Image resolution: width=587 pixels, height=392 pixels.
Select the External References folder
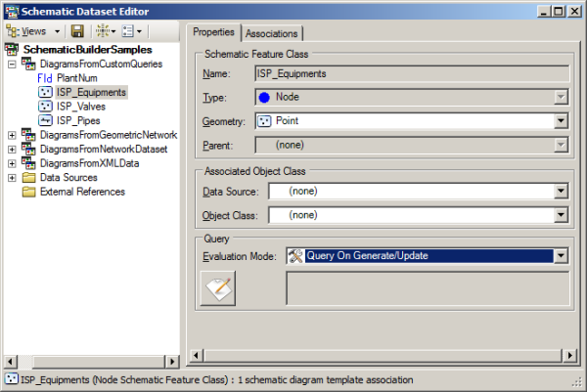(x=82, y=192)
